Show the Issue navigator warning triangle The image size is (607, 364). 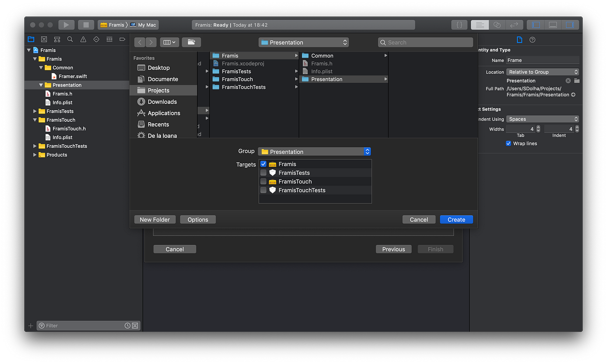pyautogui.click(x=83, y=39)
